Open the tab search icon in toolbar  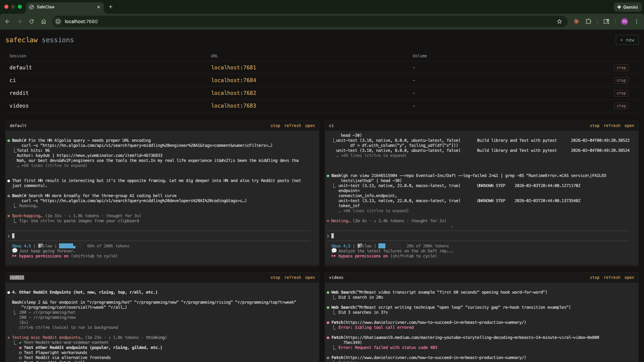tap(606, 21)
